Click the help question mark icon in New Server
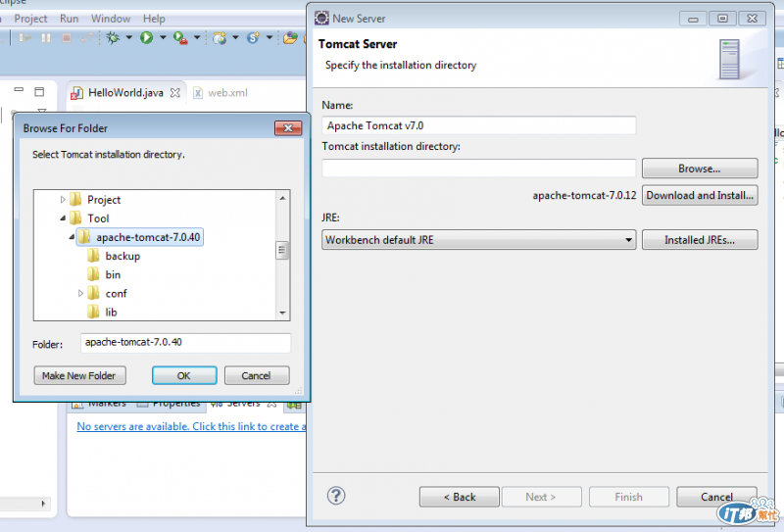The width and height of the screenshot is (784, 532). tap(336, 496)
